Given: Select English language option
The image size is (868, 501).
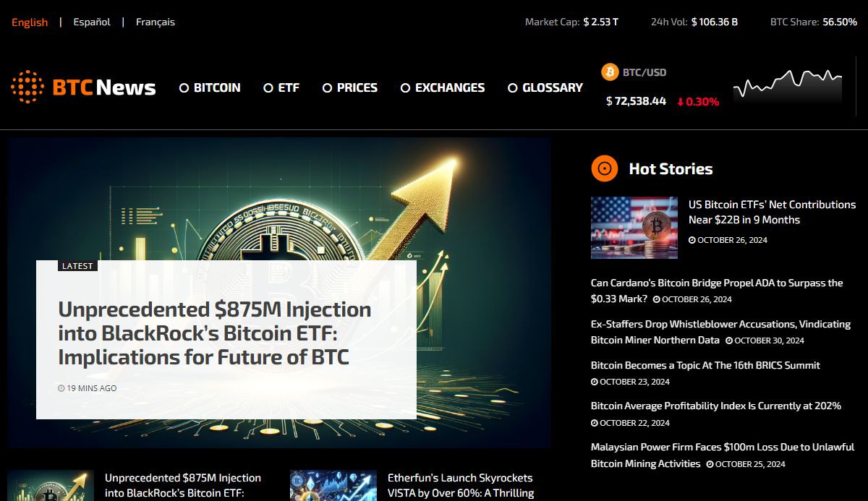Looking at the screenshot, I should click(x=30, y=22).
